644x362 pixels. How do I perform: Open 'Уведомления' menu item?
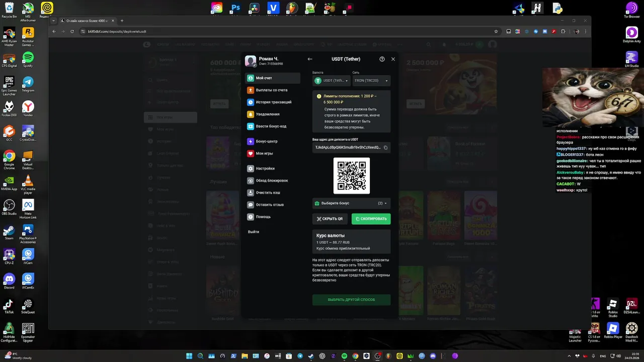click(272, 114)
